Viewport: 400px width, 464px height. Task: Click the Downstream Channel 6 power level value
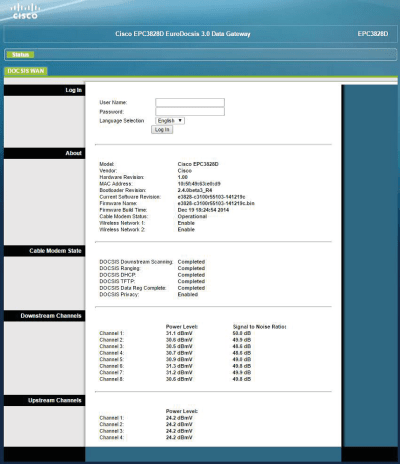(179, 366)
